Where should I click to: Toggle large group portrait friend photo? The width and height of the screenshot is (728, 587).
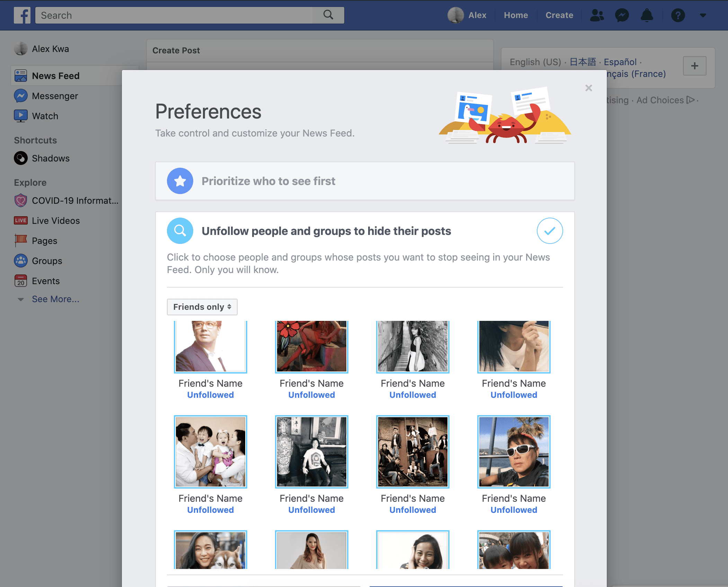(x=413, y=452)
